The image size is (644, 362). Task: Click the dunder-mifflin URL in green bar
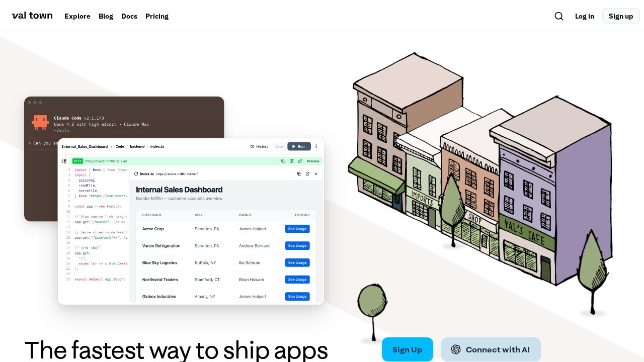(x=106, y=161)
